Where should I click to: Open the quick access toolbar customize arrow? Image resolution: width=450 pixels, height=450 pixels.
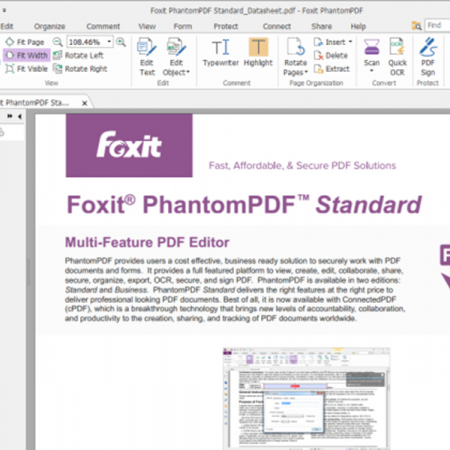4,10
